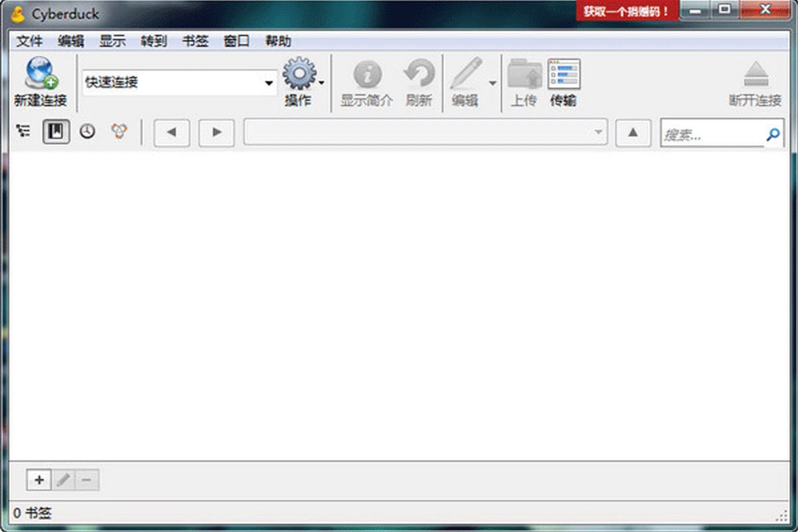The height and width of the screenshot is (532, 798).
Task: Open the 操作 action gear dropdown
Action: point(301,76)
